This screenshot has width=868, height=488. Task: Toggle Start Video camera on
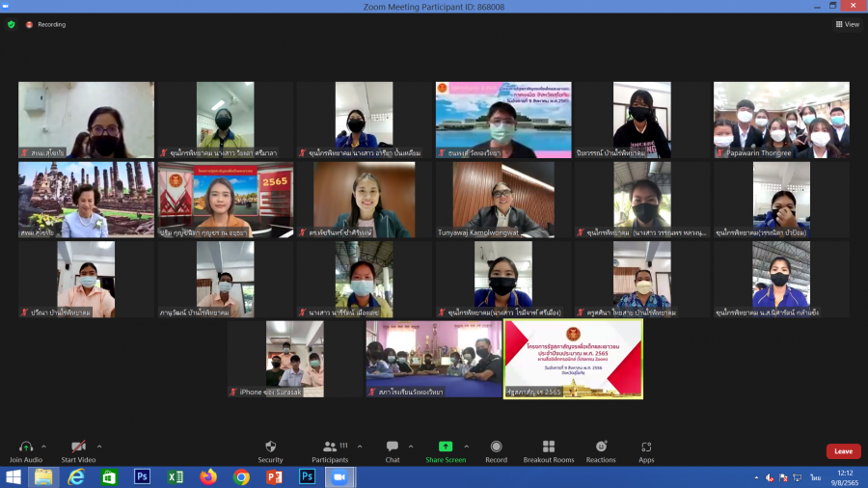78,447
